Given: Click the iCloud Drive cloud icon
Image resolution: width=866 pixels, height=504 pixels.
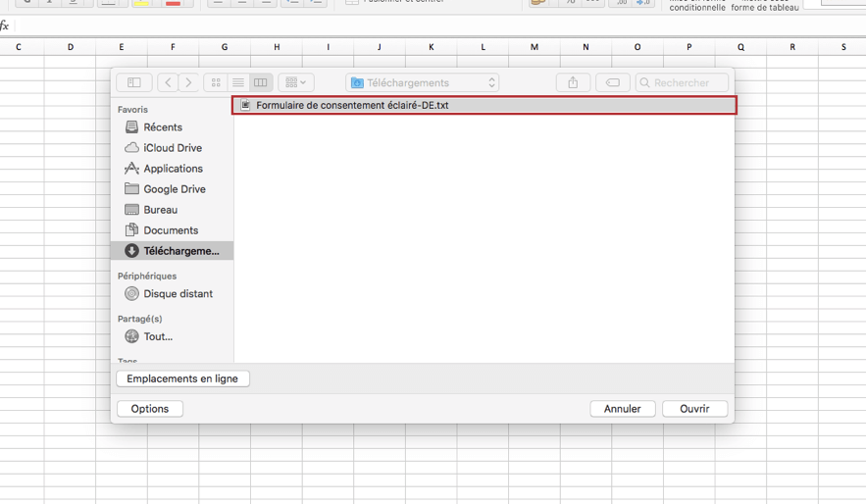Looking at the screenshot, I should (131, 148).
